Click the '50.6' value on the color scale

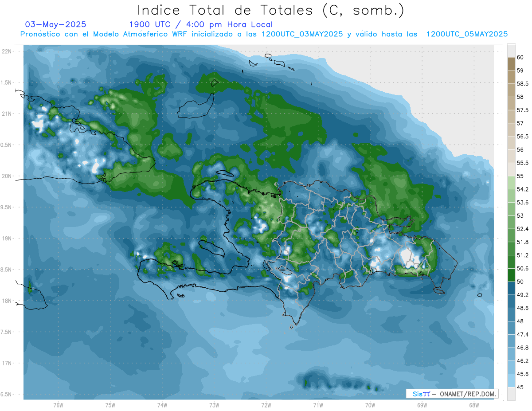click(x=523, y=268)
